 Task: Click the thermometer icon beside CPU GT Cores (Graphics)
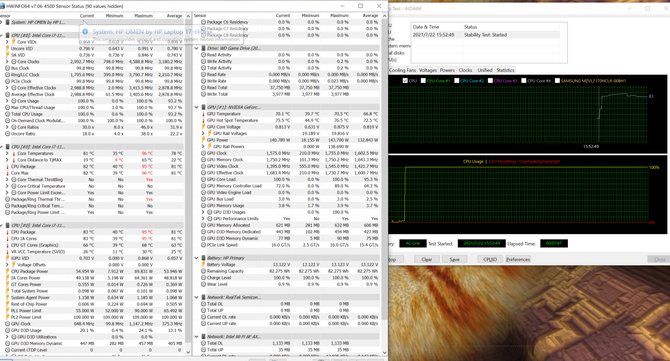7,245
